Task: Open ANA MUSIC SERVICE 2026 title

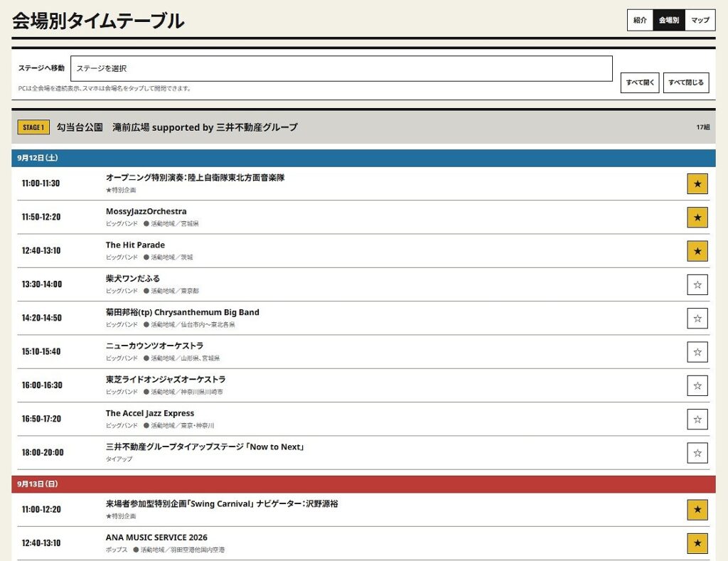Action: pos(156,538)
